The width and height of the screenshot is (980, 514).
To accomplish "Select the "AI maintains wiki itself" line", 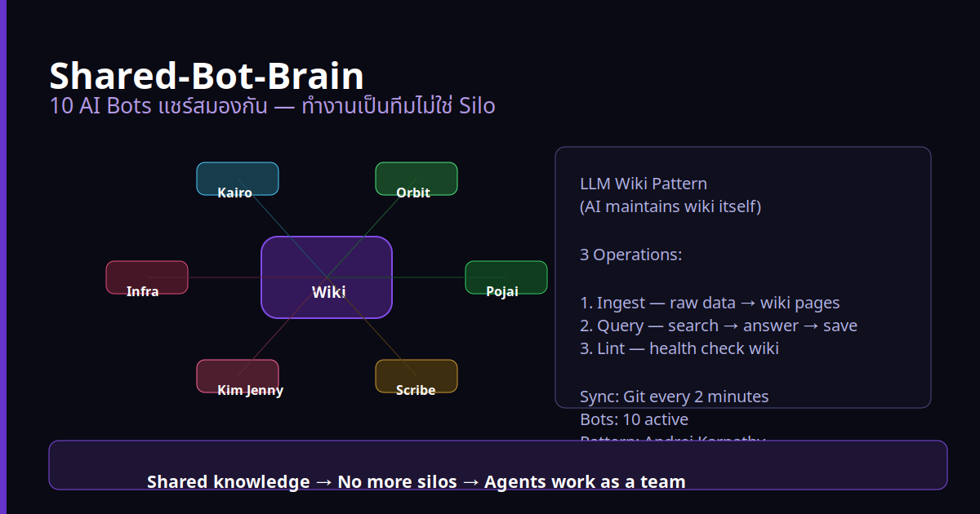I will tap(670, 206).
